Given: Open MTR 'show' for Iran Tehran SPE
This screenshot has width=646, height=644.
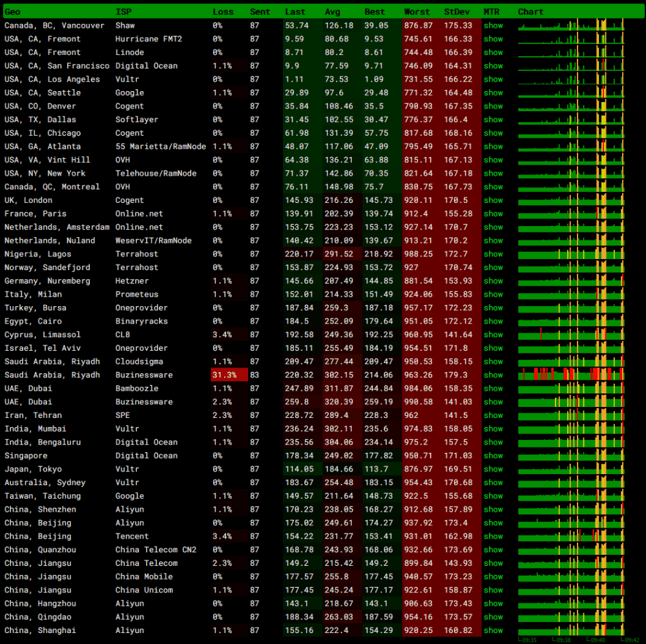Looking at the screenshot, I should pyautogui.click(x=493, y=415).
